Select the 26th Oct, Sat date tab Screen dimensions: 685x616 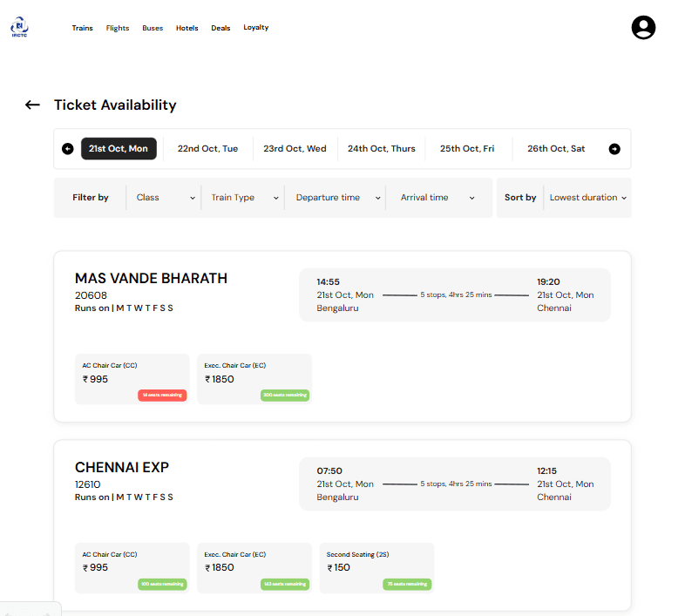coord(556,148)
